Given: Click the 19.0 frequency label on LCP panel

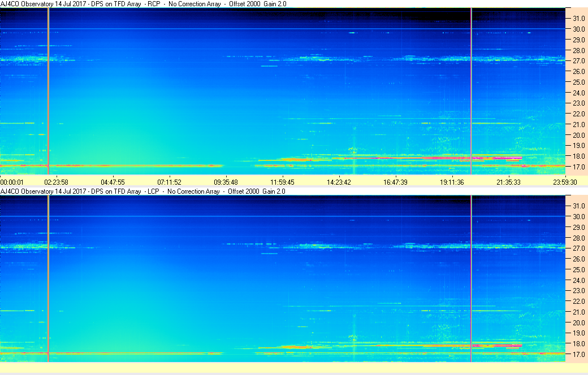Looking at the screenshot, I should [x=578, y=333].
